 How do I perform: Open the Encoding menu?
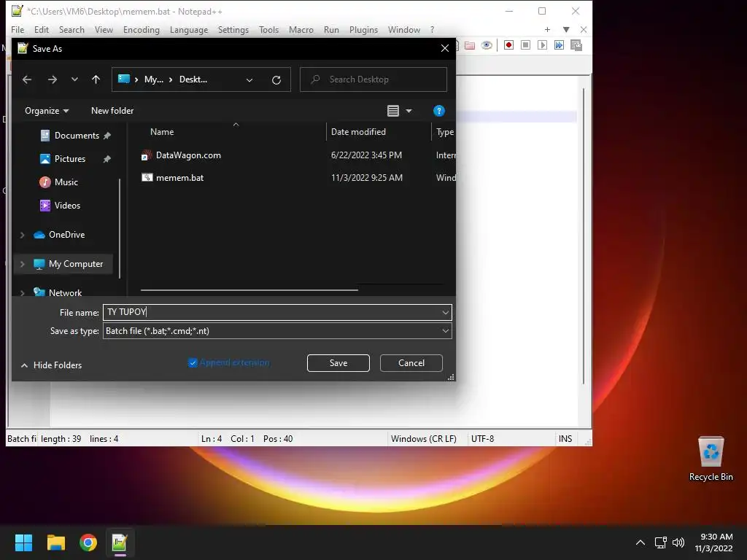click(x=142, y=29)
